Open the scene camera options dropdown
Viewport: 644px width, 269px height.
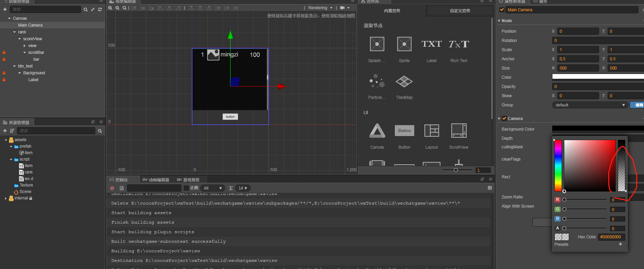tap(345, 8)
